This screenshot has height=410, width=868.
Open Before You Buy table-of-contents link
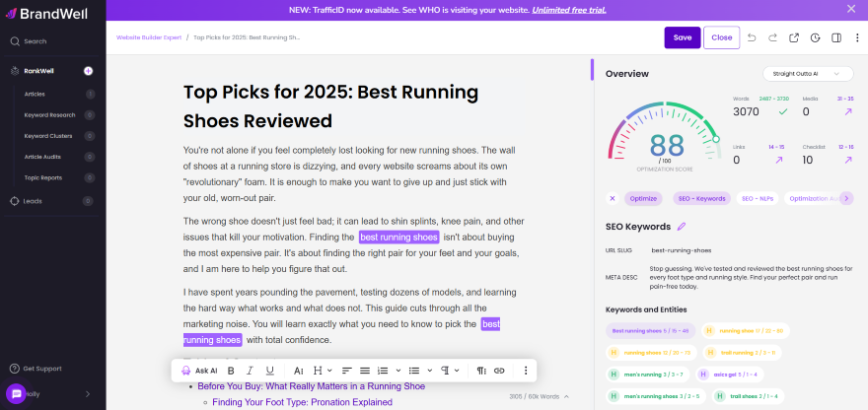click(311, 386)
